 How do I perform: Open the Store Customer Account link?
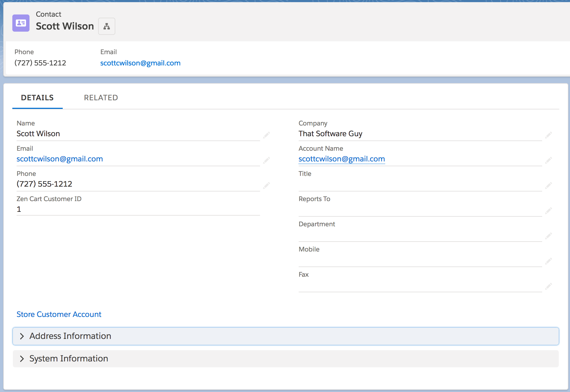(x=59, y=314)
